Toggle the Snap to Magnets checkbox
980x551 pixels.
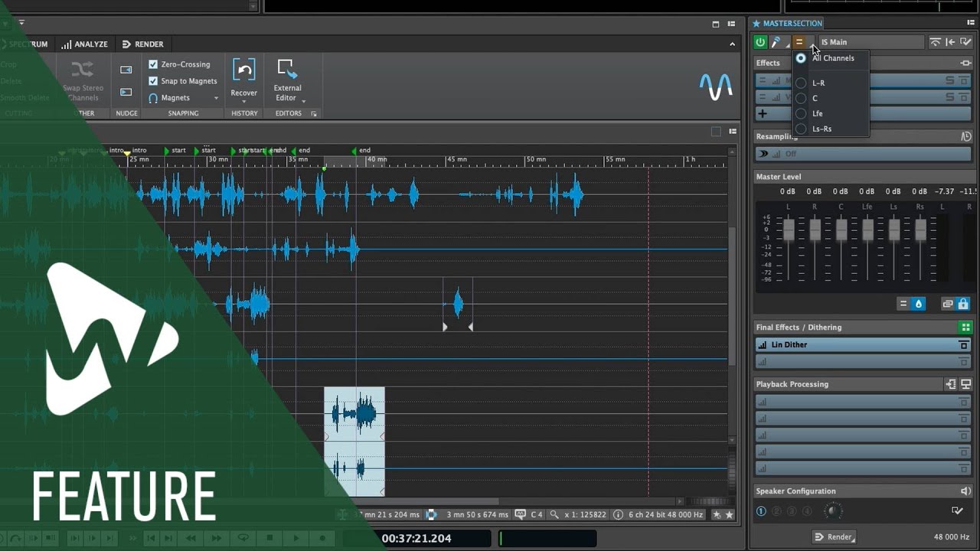(x=153, y=81)
